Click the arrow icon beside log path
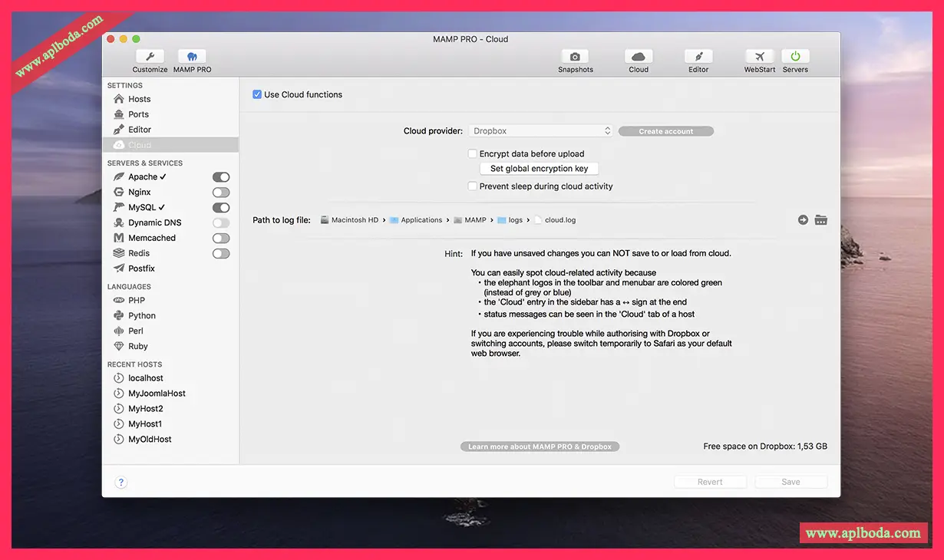Image resolution: width=944 pixels, height=560 pixels. click(x=803, y=220)
